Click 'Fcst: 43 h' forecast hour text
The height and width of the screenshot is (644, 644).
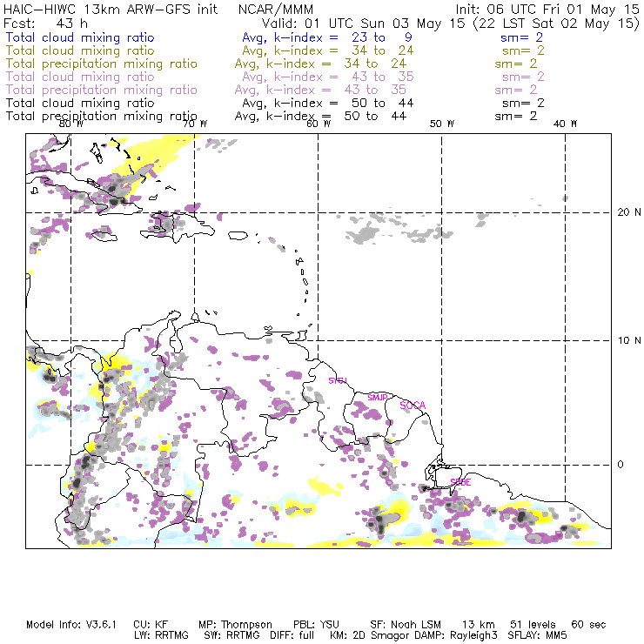tap(45, 23)
